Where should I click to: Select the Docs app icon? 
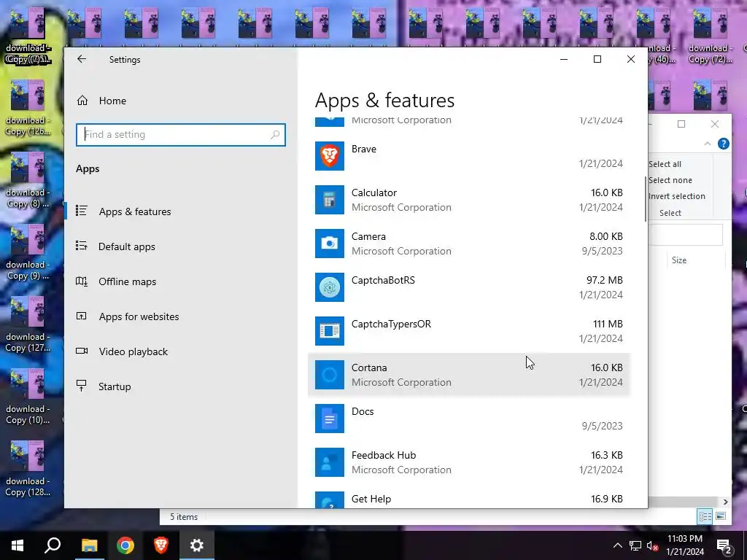click(330, 419)
